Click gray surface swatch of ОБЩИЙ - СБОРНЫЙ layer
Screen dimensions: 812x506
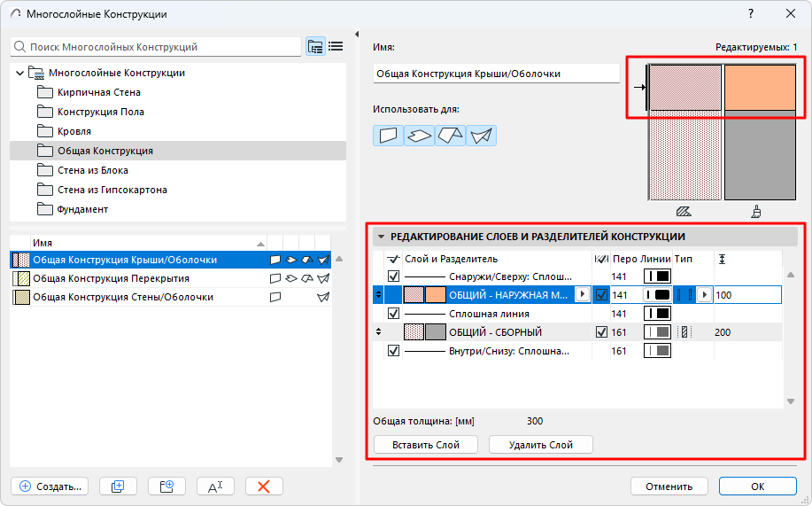pos(435,332)
